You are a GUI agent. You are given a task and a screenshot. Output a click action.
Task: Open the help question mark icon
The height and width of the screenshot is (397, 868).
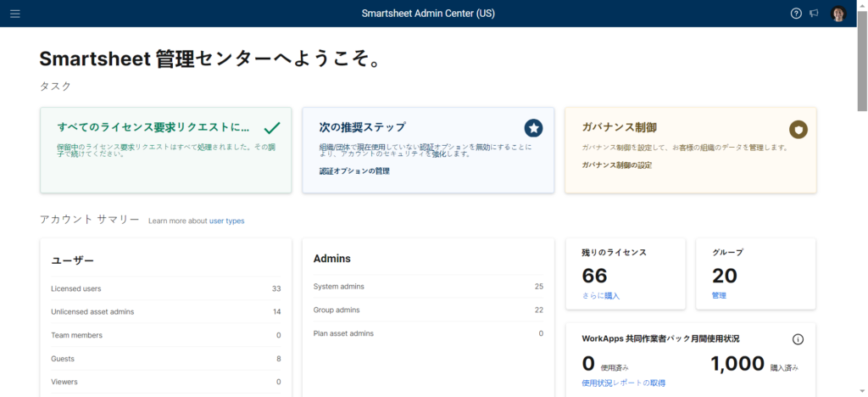tap(796, 14)
